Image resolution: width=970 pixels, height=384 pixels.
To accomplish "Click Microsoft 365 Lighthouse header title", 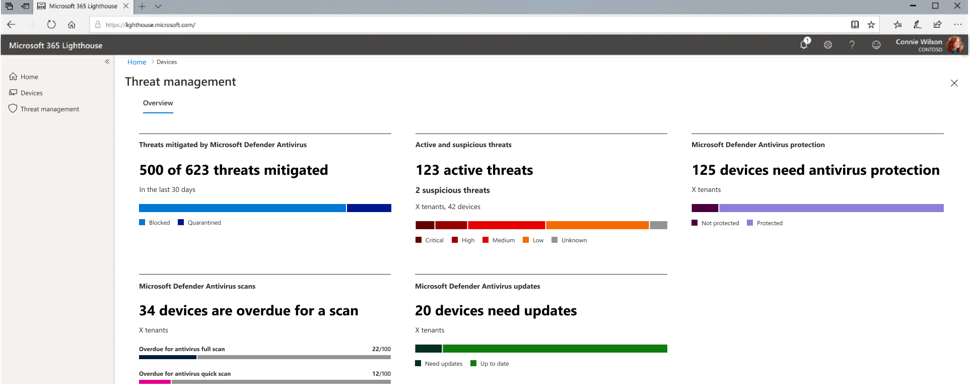I will point(56,45).
